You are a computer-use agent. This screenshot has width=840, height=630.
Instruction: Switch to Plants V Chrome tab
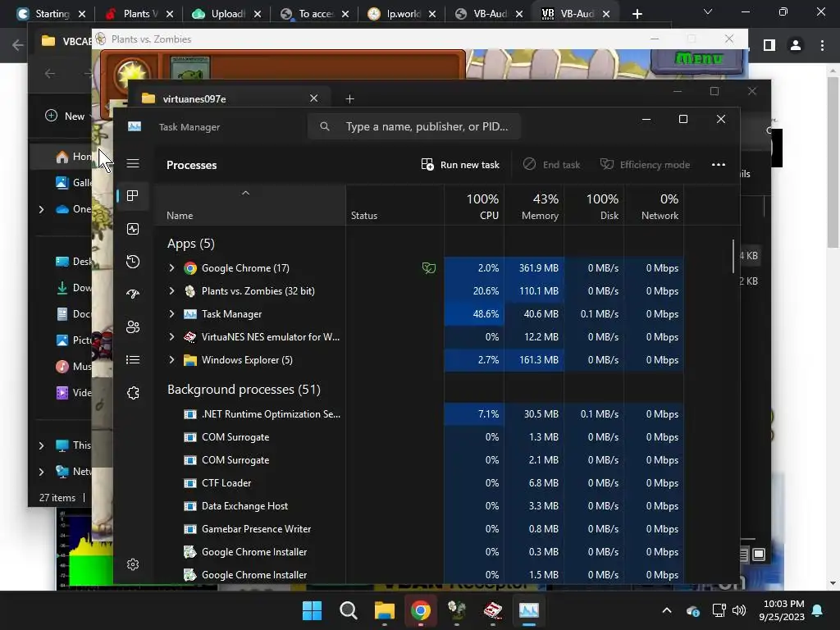tap(139, 14)
